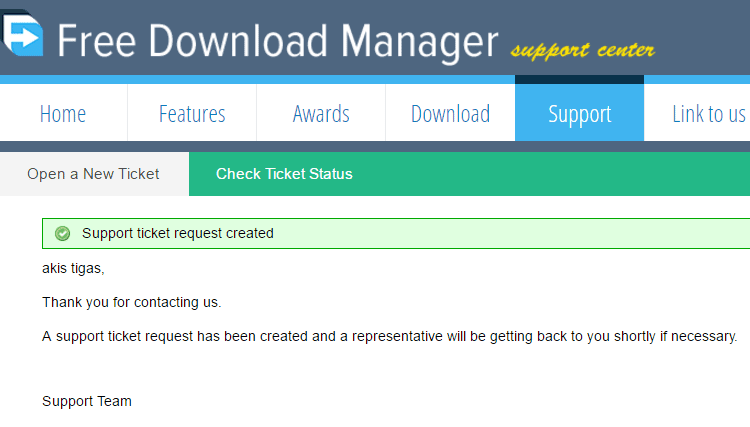Open the Awards navigation tab
This screenshot has height=427, width=750.
pos(321,114)
